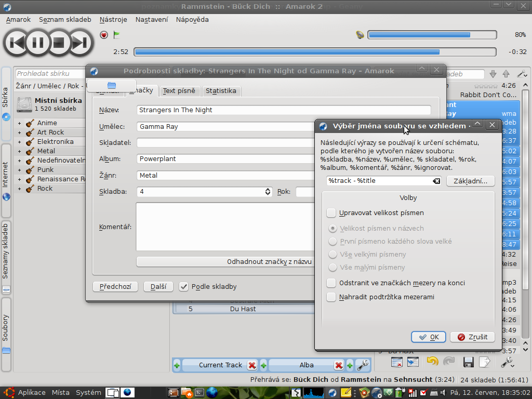Click the Místní sbírka hard drive icon
Screen dimensions: 532x399
[24, 104]
